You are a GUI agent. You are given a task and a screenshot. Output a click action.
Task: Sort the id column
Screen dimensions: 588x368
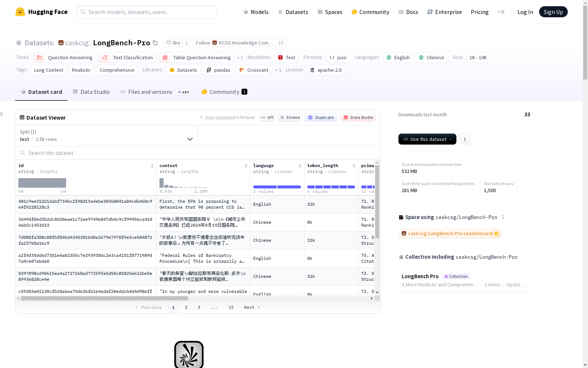click(152, 166)
